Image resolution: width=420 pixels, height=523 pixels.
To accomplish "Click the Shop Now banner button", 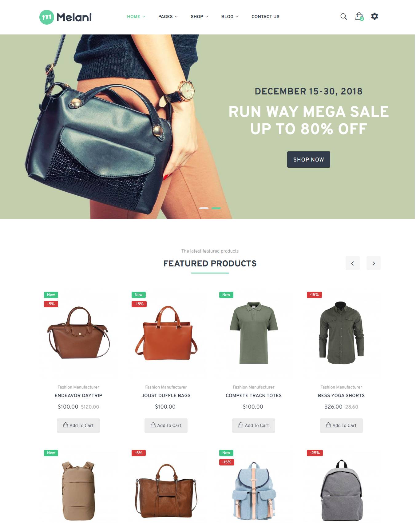I will pos(308,159).
